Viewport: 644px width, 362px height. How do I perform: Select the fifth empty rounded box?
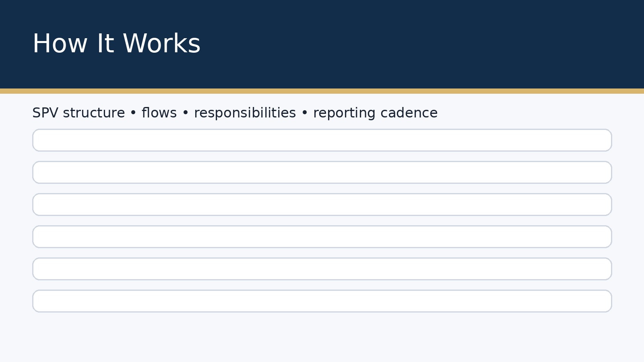point(322,269)
